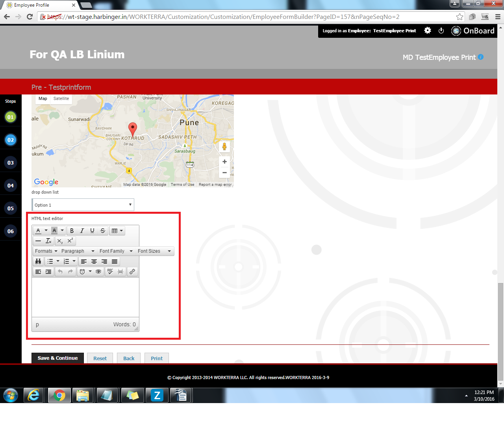The image size is (504, 433).
Task: Apply superscript formatting
Action: tap(70, 241)
